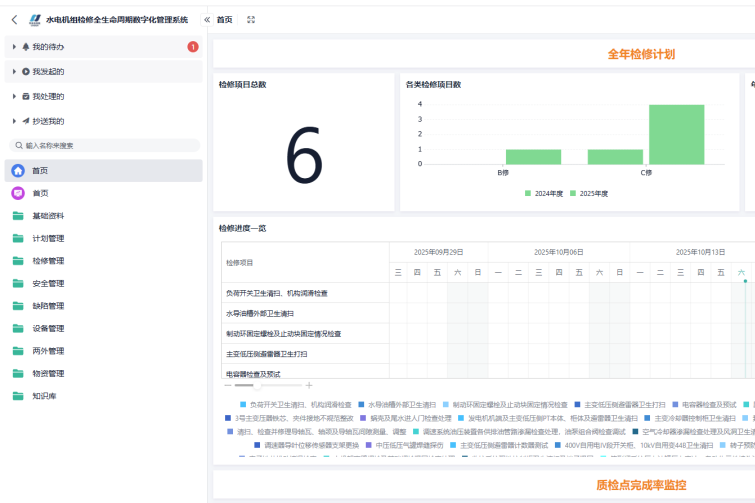The height and width of the screenshot is (503, 755).
Task: Click the 质检点完成率监控 heading
Action: pos(641,485)
